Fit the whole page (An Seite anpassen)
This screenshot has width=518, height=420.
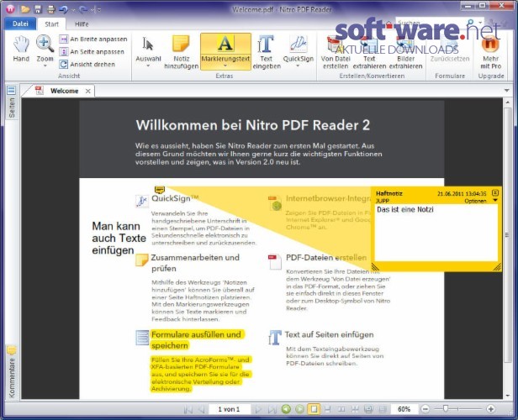tap(92, 52)
